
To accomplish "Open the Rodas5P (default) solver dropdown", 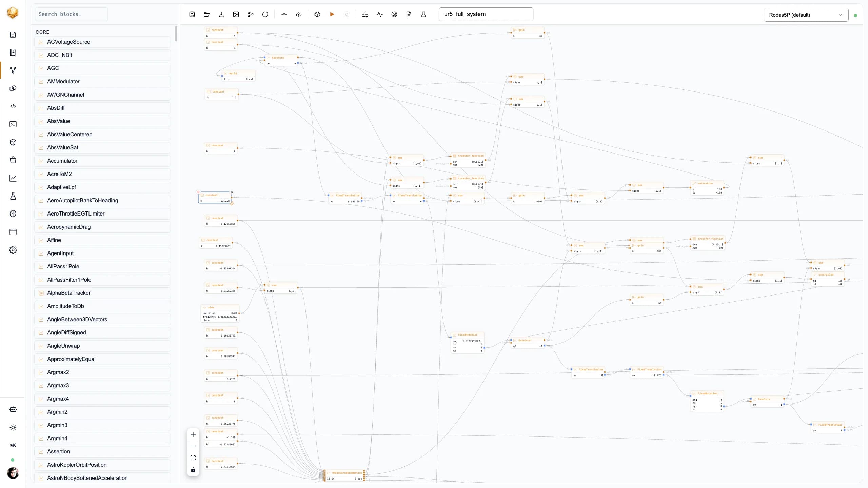I will 806,15.
